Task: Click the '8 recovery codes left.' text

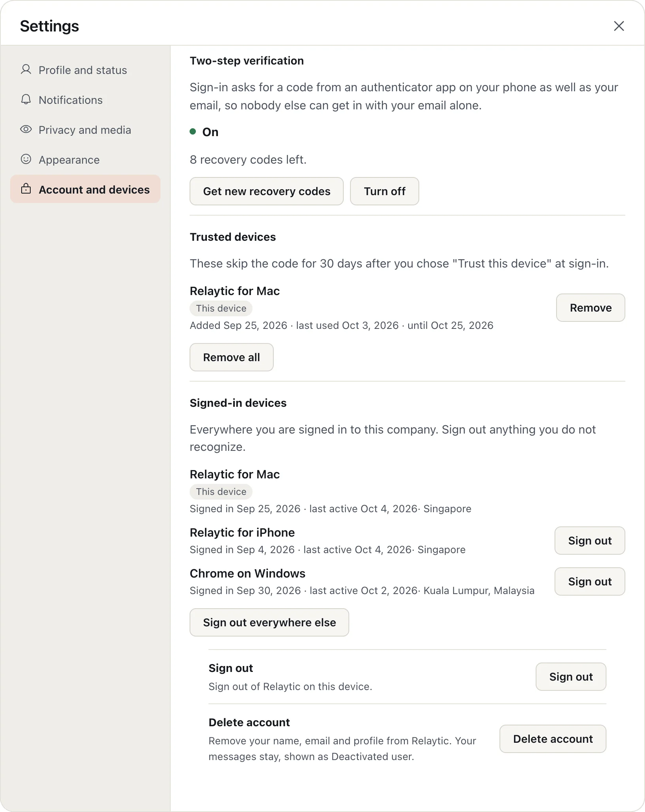Action: (248, 160)
